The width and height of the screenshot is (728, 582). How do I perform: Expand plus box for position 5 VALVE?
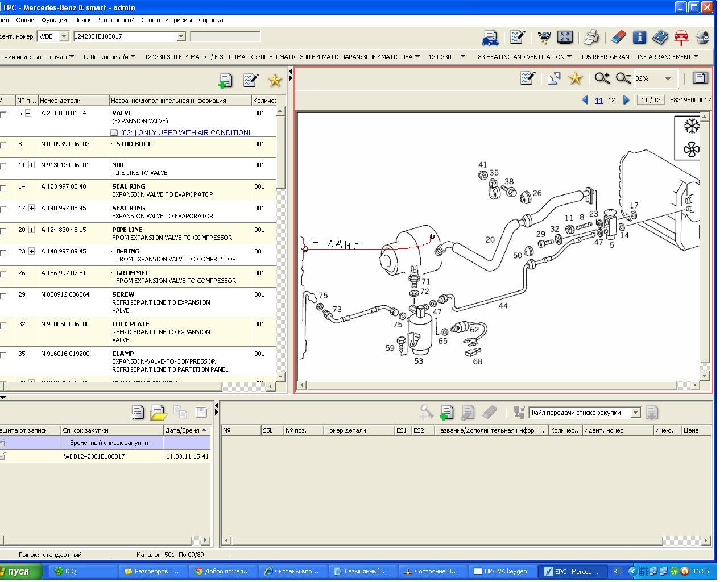[x=28, y=113]
